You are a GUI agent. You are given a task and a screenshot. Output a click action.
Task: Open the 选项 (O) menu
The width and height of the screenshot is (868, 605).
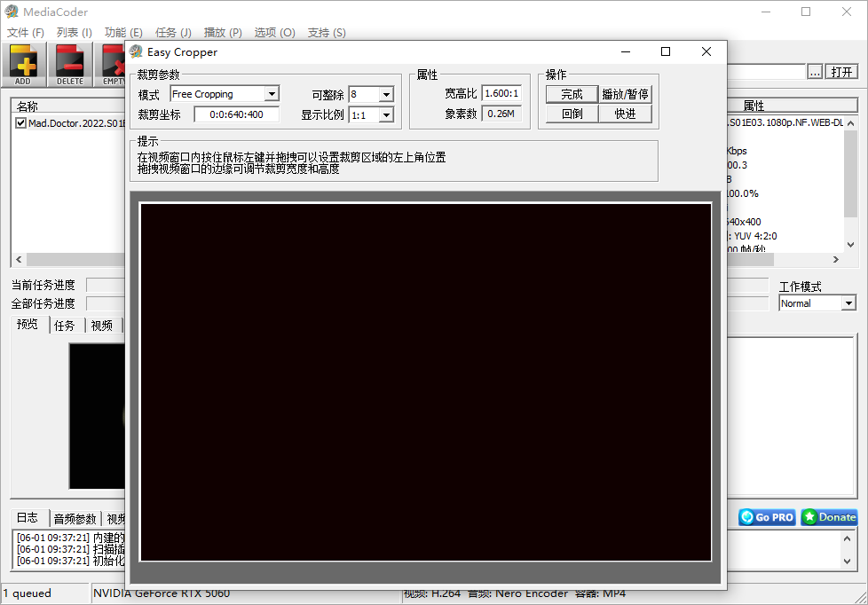coord(274,33)
